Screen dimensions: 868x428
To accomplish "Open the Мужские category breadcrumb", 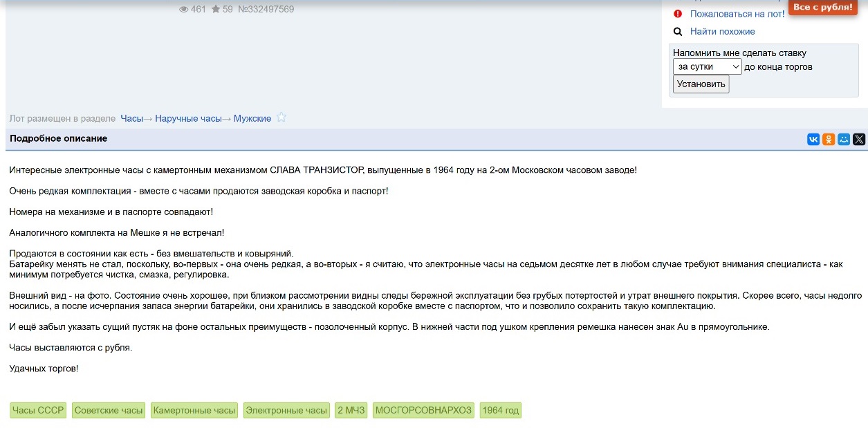I will click(x=252, y=118).
